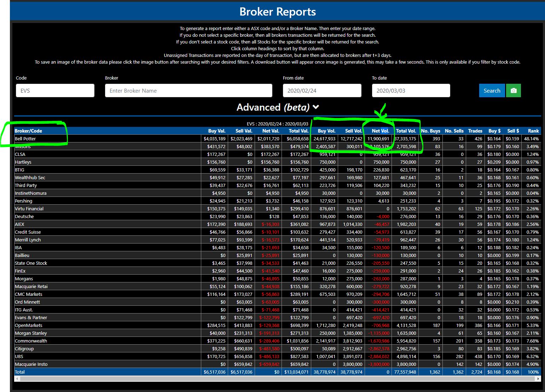
Task: Sort by Buy $ column heading
Action: (x=494, y=131)
